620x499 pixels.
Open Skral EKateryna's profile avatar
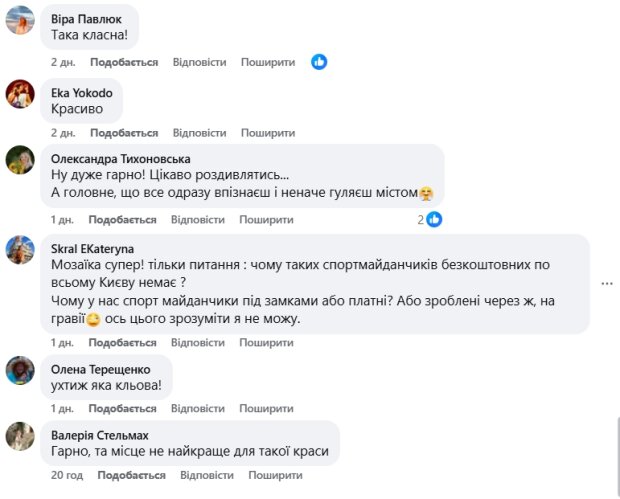20,249
